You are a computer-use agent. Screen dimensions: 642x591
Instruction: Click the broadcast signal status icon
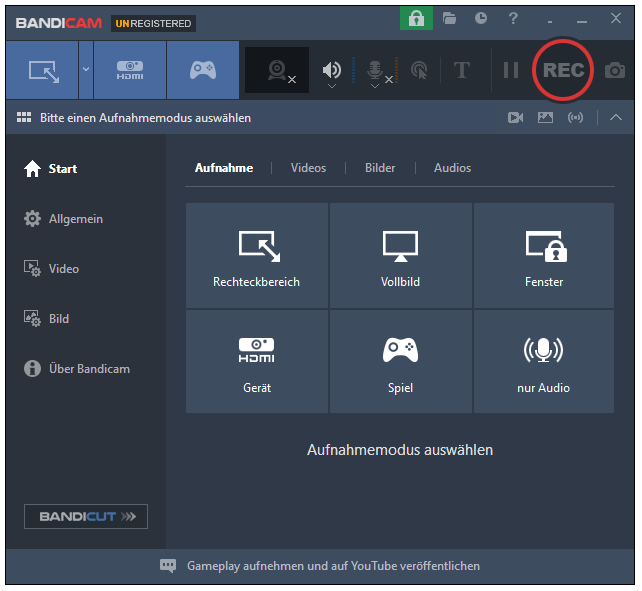point(575,118)
